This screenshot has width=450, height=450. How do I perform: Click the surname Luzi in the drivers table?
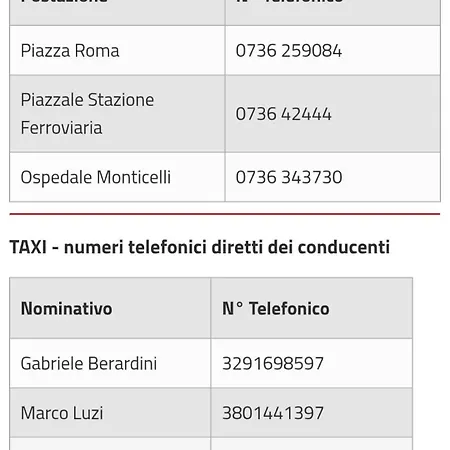coord(88,413)
